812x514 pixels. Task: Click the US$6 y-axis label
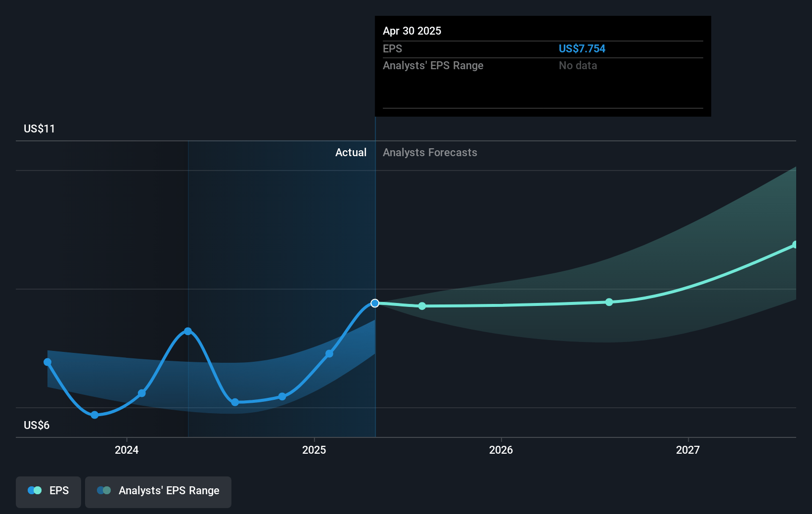click(37, 425)
